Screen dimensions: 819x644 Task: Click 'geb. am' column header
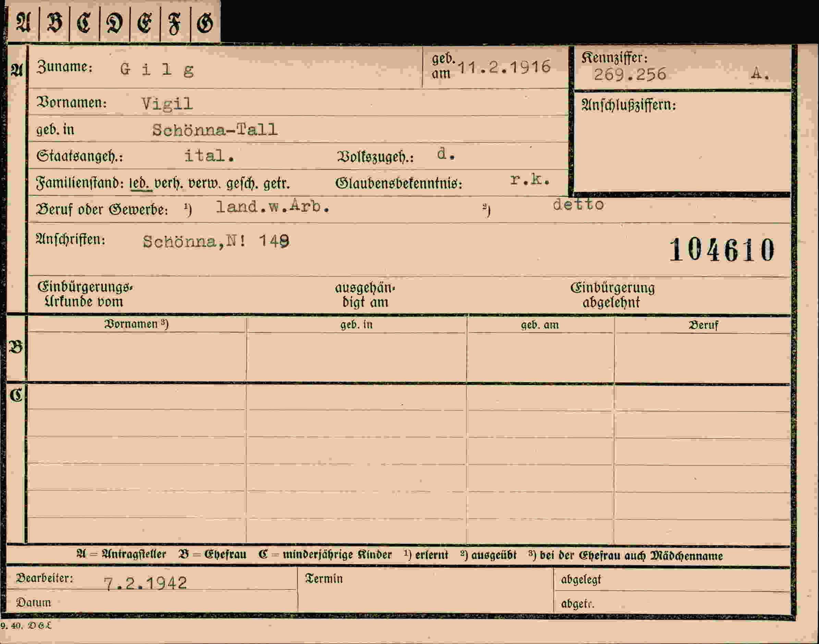540,325
